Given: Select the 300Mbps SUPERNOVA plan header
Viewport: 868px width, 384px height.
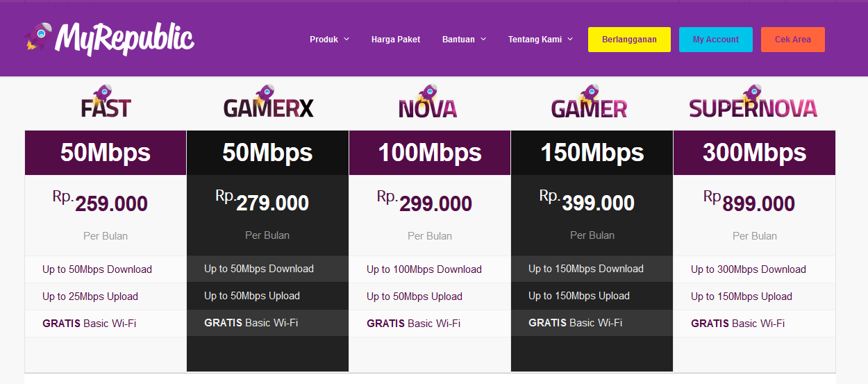Looking at the screenshot, I should click(754, 153).
